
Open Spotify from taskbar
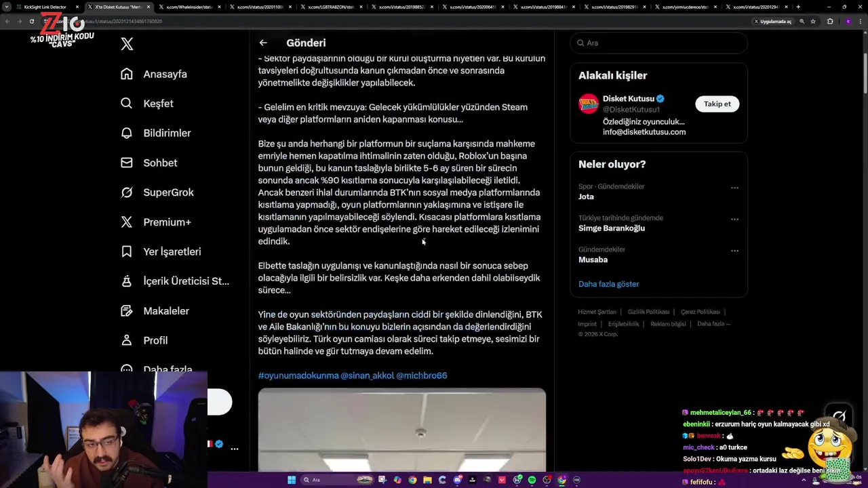[532, 480]
